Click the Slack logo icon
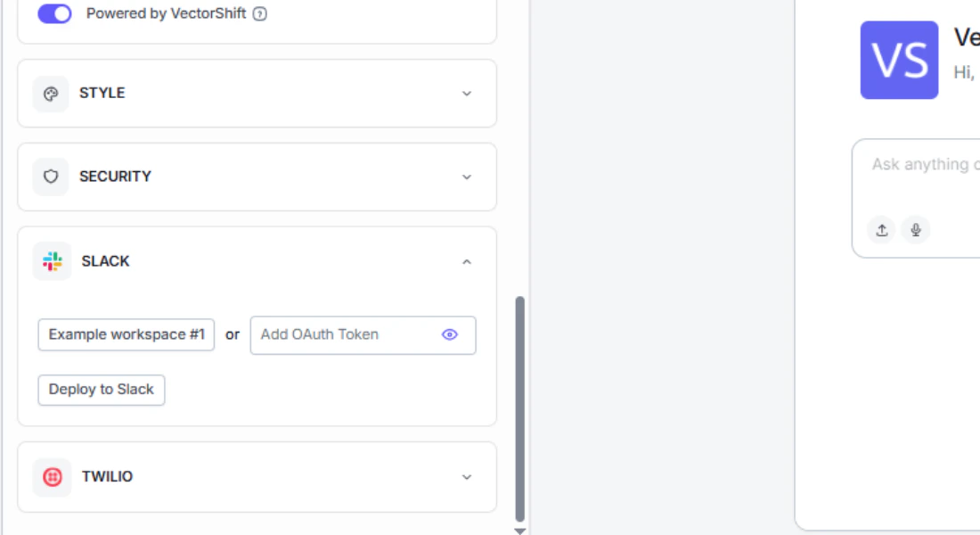Viewport: 980px width, 535px height. click(x=53, y=261)
